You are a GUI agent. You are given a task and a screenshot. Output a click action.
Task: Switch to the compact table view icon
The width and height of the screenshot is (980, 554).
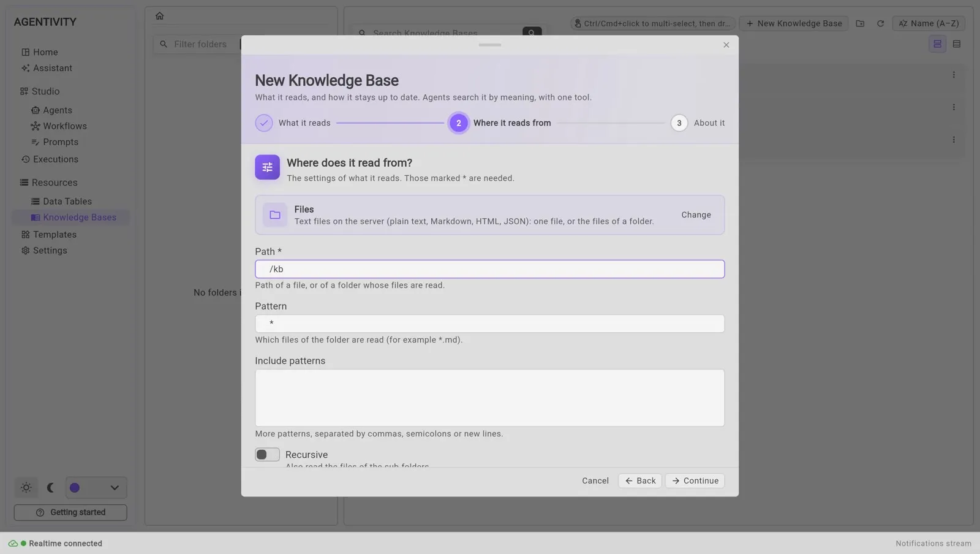957,44
